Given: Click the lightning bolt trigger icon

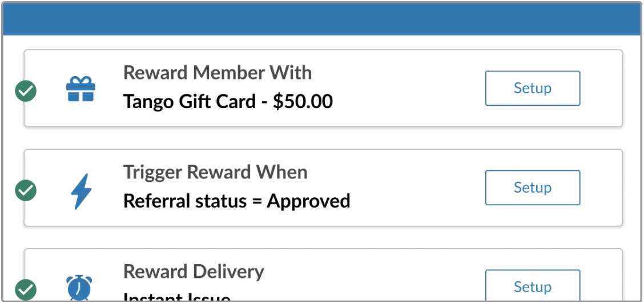Looking at the screenshot, I should [81, 192].
